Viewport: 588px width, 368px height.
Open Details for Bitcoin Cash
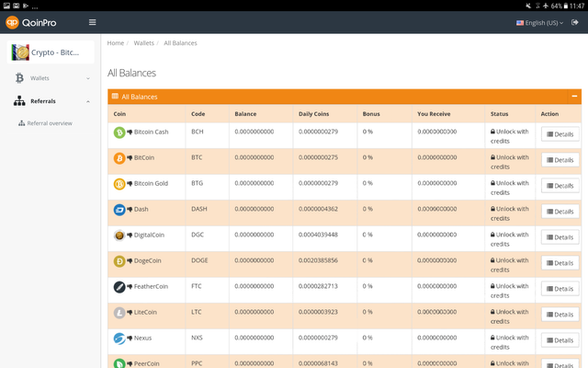click(560, 134)
